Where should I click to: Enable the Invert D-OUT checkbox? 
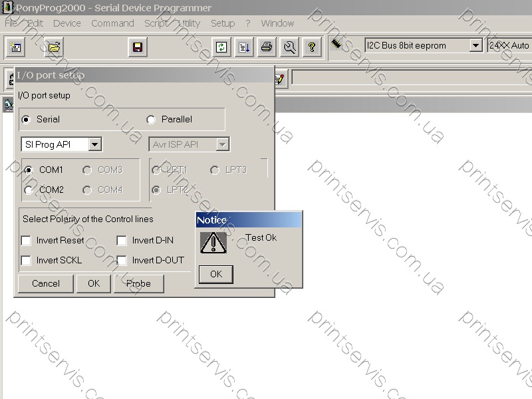click(x=122, y=261)
